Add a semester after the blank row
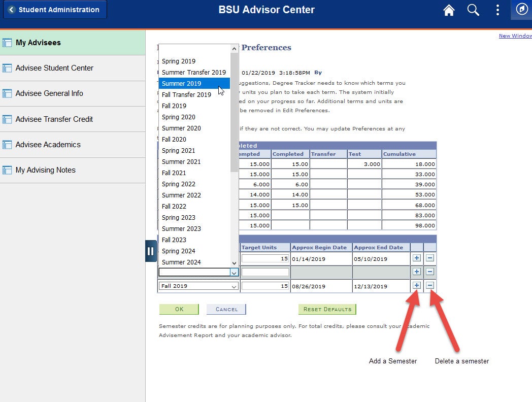 pyautogui.click(x=417, y=272)
